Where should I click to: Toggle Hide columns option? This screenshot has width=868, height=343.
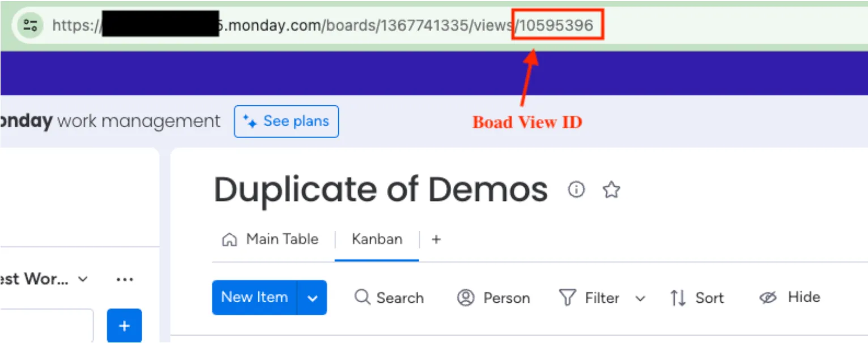789,297
